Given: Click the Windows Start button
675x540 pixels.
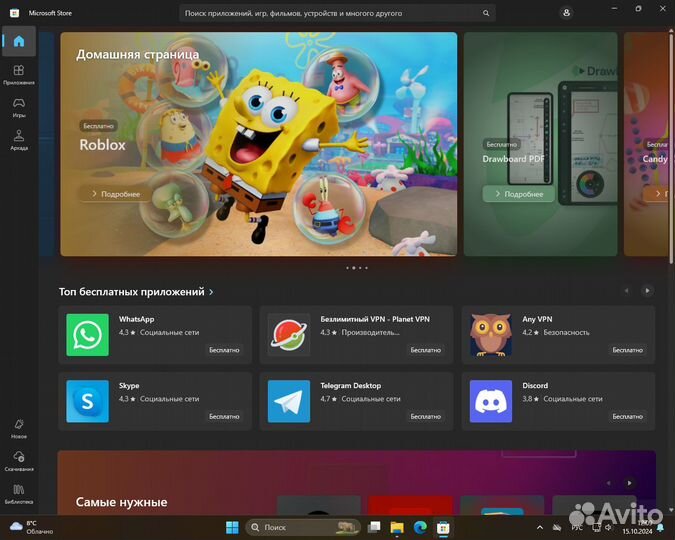Looking at the screenshot, I should click(232, 527).
